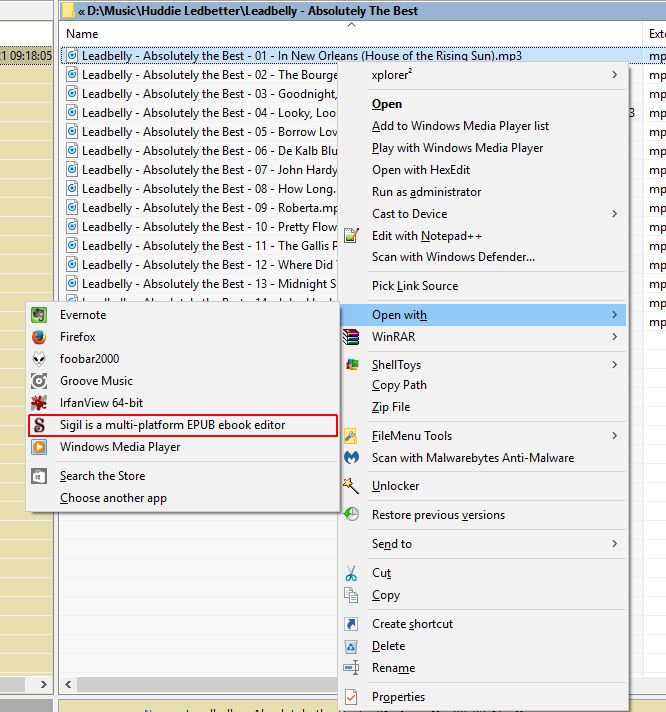This screenshot has height=712, width=666.
Task: Click the Create shortcut arrow icon
Action: point(351,624)
